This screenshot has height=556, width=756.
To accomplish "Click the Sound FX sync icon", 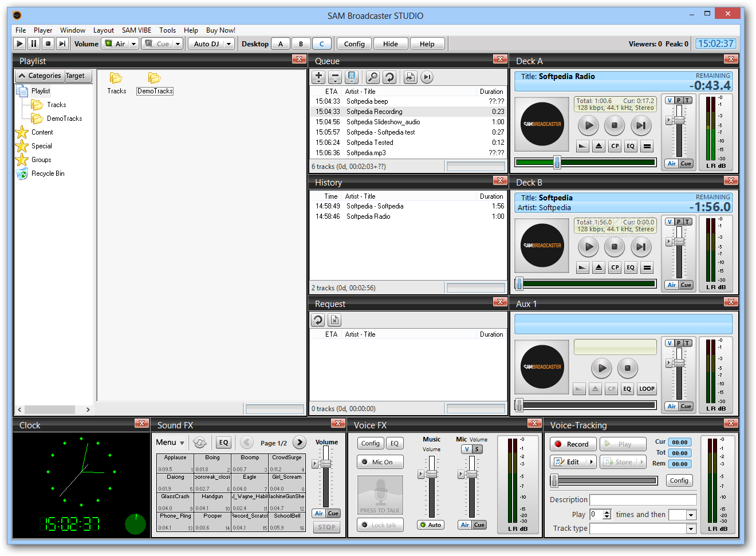I will pyautogui.click(x=200, y=443).
